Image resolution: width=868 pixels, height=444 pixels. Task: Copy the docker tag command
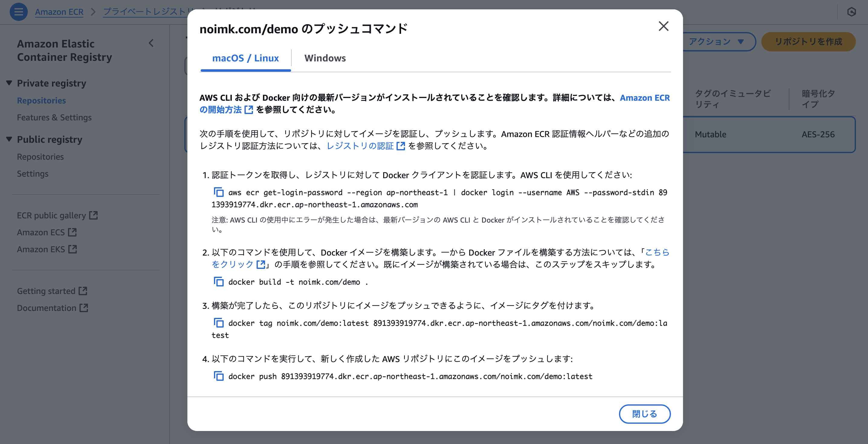(x=219, y=323)
